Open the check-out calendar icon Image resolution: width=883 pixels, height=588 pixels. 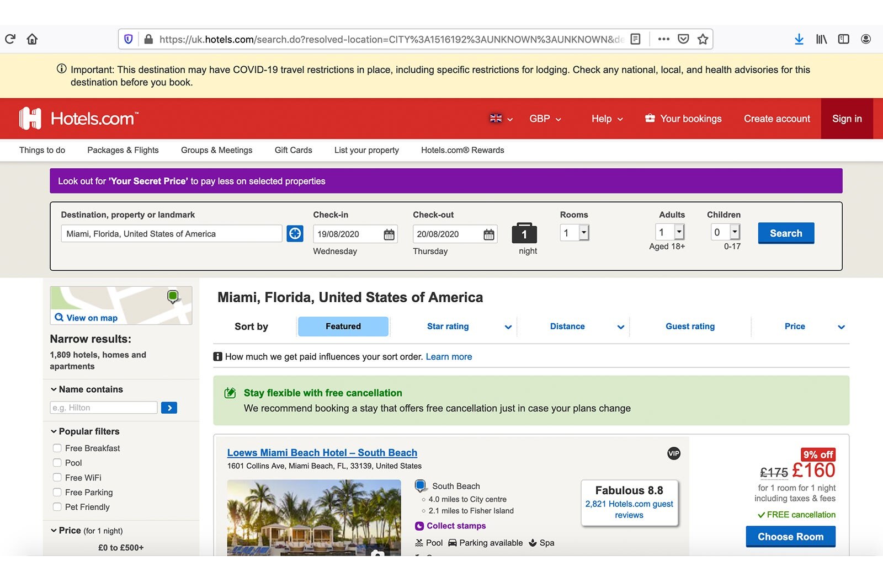click(489, 234)
